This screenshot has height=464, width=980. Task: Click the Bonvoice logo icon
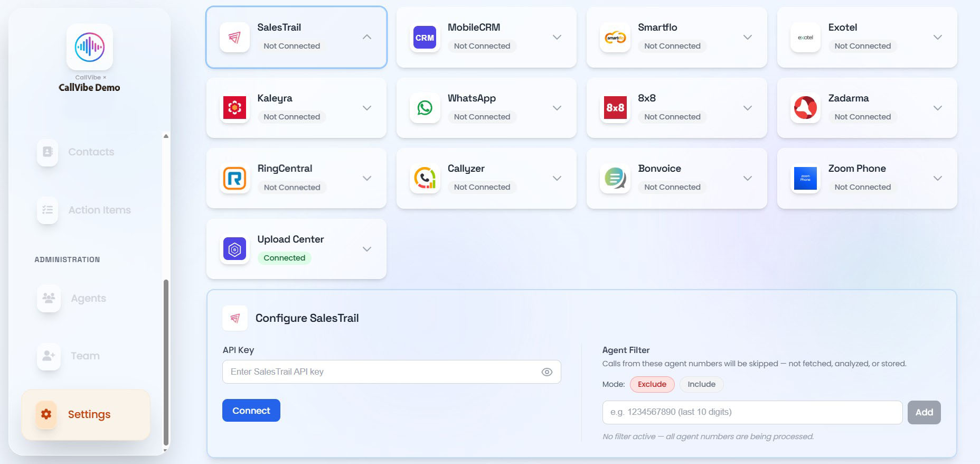coord(615,178)
